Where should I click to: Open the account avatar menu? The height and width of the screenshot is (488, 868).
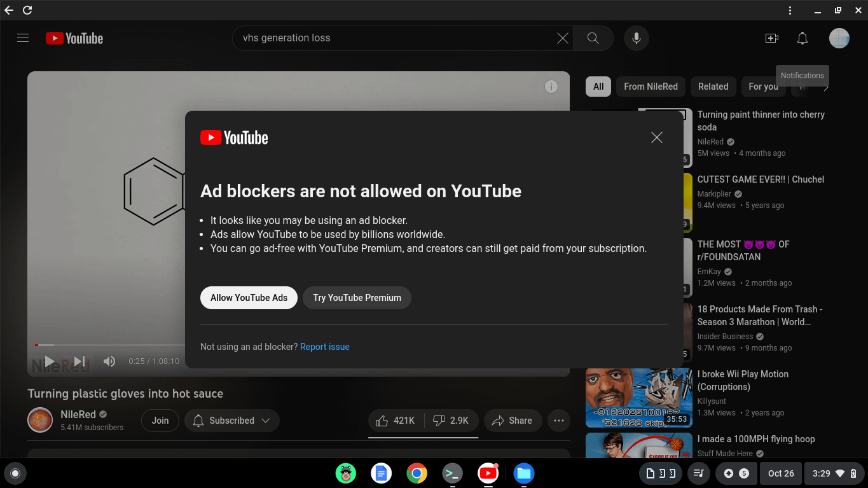pos(839,38)
